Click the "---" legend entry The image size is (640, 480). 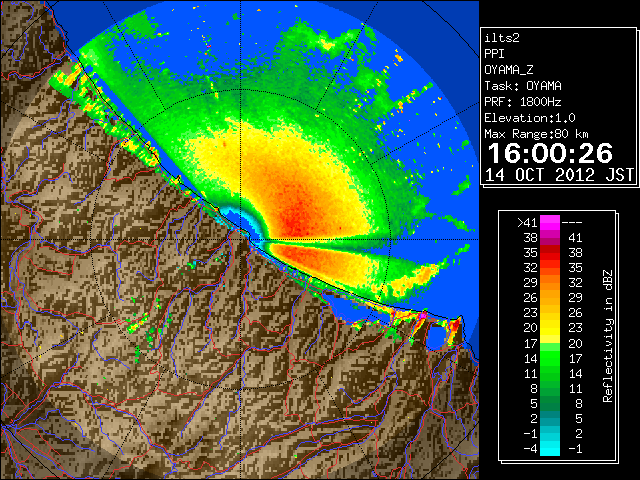tap(572, 223)
